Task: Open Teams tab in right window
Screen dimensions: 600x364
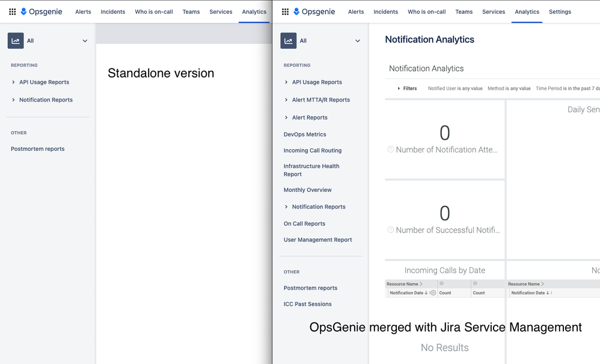Action: tap(464, 12)
